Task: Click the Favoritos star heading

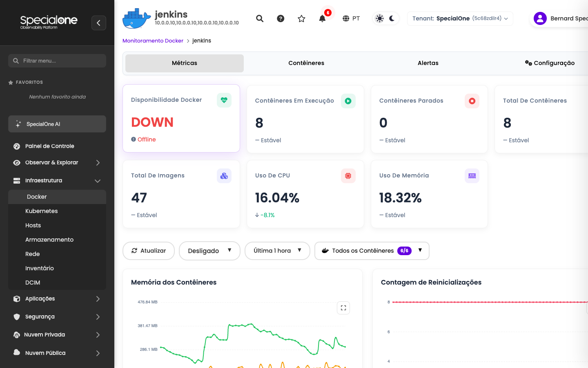Action: (x=26, y=82)
